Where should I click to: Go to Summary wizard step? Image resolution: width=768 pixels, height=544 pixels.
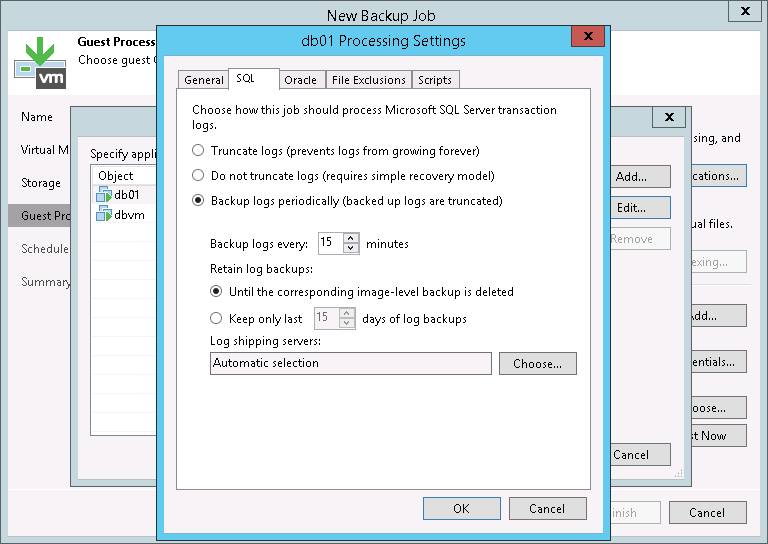pos(45,282)
